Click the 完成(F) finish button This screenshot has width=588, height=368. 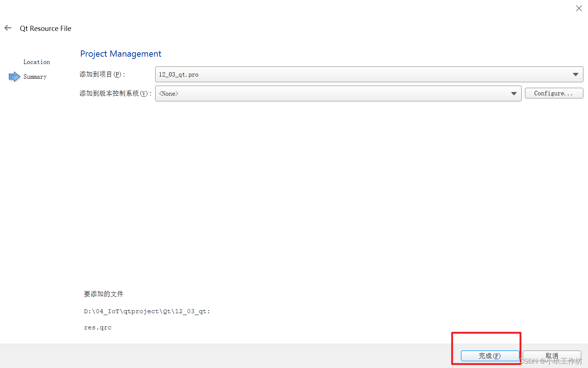490,356
